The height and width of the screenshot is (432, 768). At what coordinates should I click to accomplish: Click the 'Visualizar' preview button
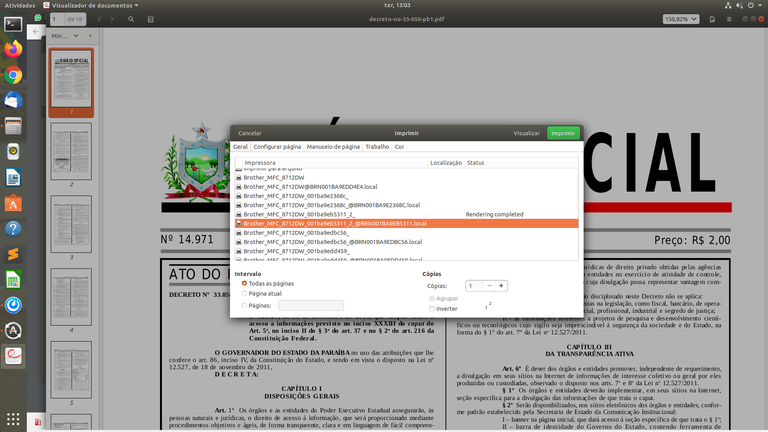tap(527, 133)
